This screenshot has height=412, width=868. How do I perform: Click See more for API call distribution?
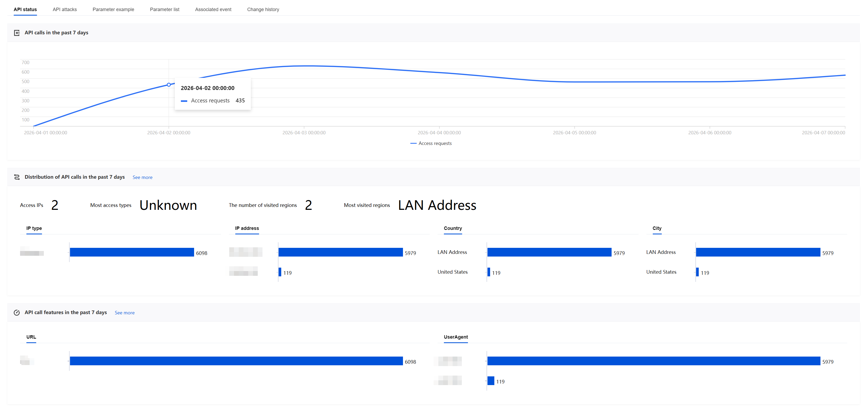[142, 178]
